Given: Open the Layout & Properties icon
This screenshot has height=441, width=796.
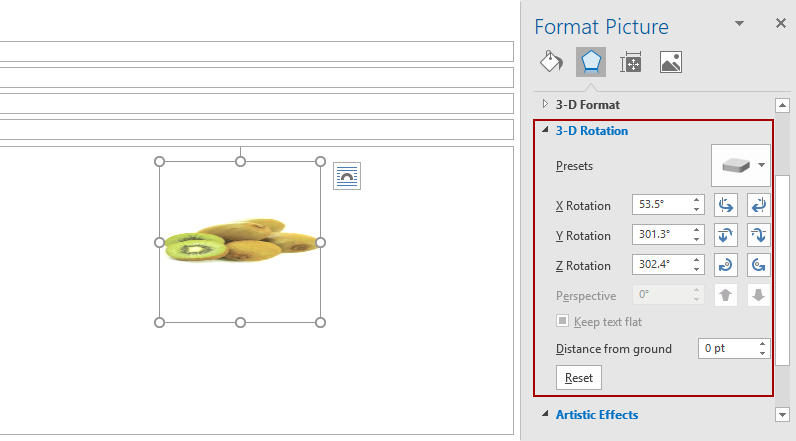Looking at the screenshot, I should click(x=631, y=62).
